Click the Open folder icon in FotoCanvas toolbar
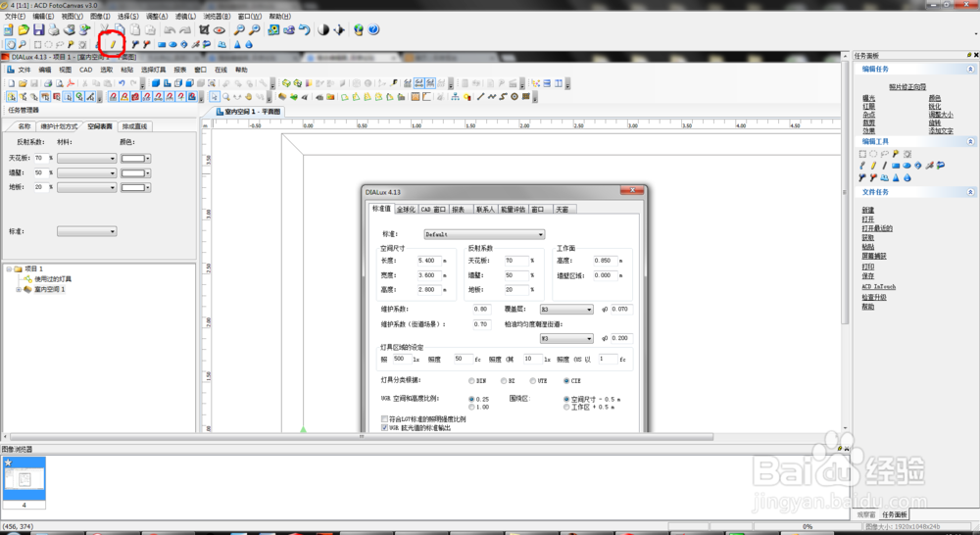 tap(24, 30)
